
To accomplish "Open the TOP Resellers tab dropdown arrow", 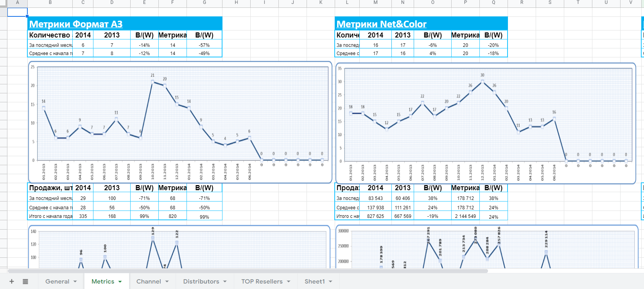I will click(x=289, y=282).
